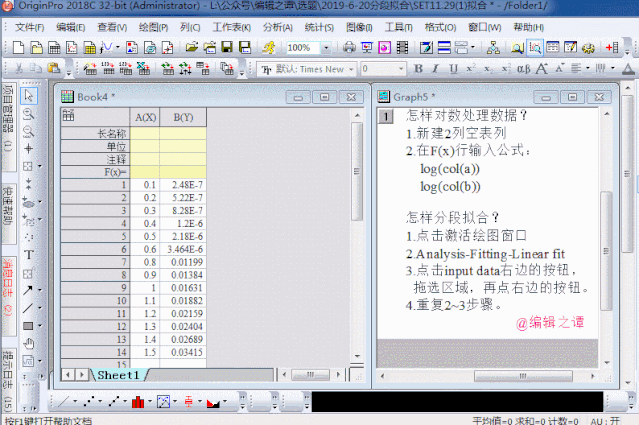639x425 pixels.
Task: Select the Pointer tool in the side toolbar
Action: pos(29,95)
